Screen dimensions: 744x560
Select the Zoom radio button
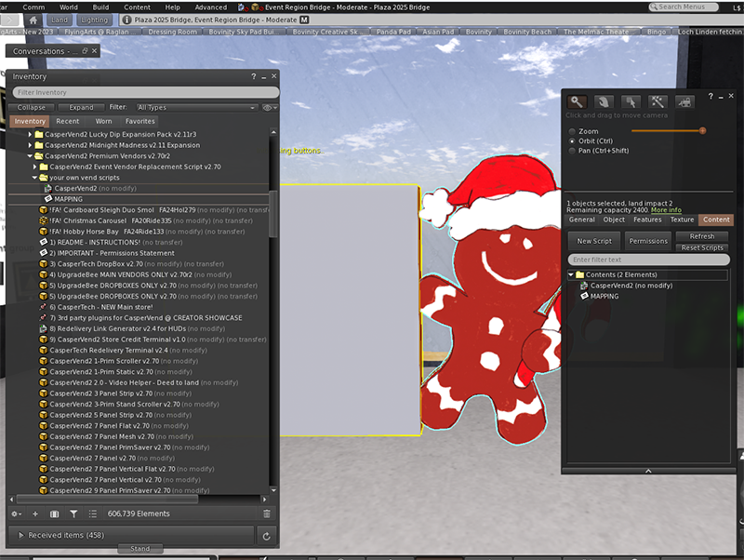(571, 131)
